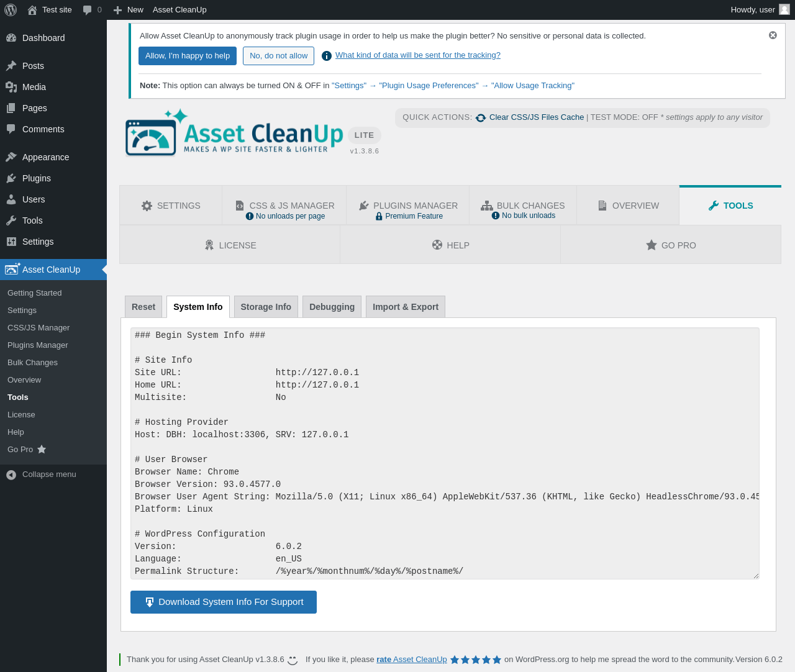Open the comments bubble icon in admin bar
Viewport: 795px width, 672px height.
click(x=87, y=10)
